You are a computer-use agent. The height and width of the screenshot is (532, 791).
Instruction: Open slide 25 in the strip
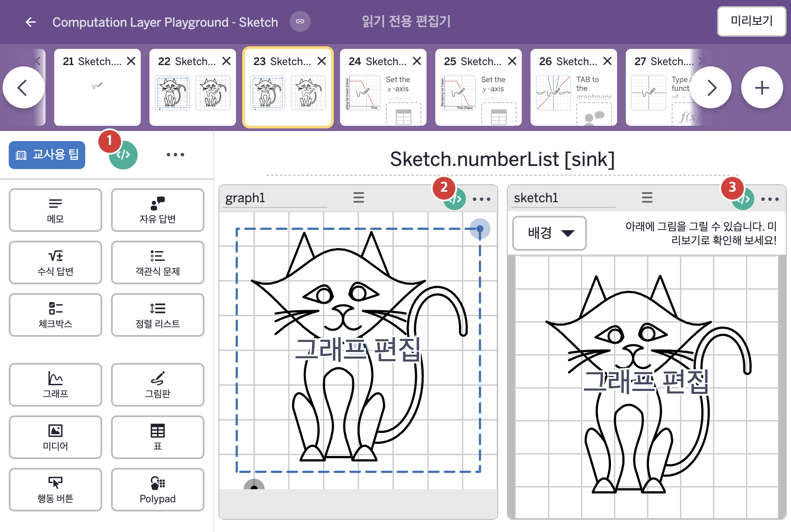pos(479,87)
